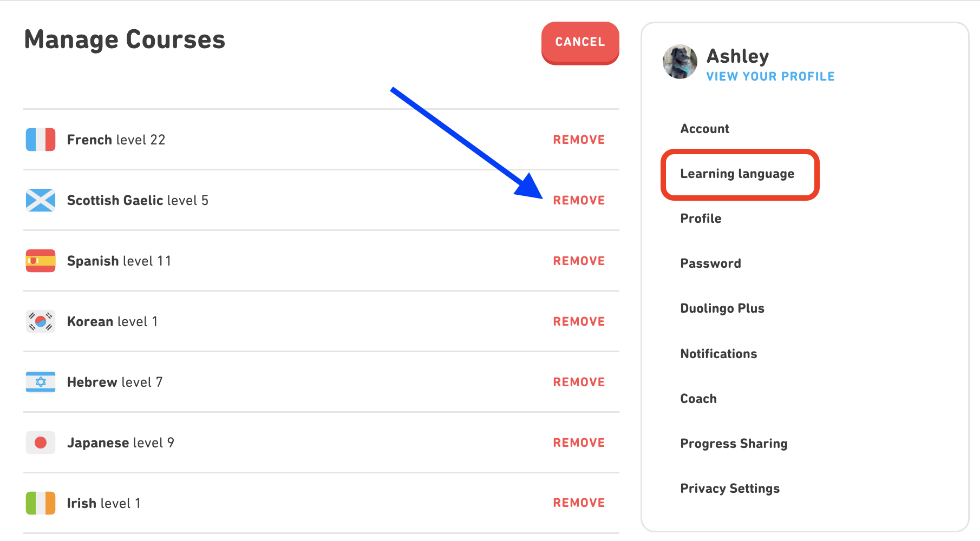Go to Password settings
980x541 pixels.
tap(710, 263)
